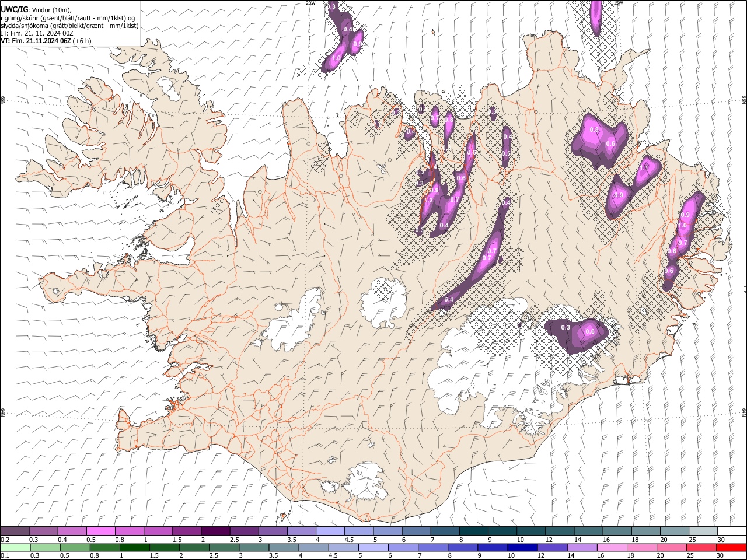Select bottom-row swatch between 2 and 2.5
Screen dimensions: 747x560
(194, 547)
